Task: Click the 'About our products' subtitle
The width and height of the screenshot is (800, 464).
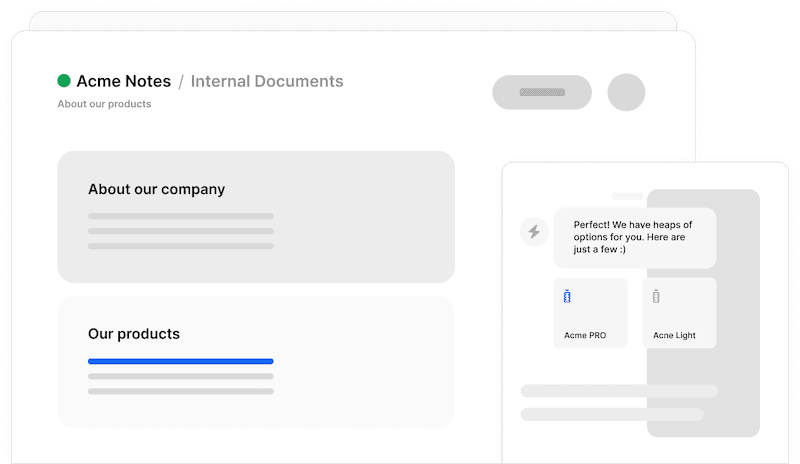Action: coord(104,104)
